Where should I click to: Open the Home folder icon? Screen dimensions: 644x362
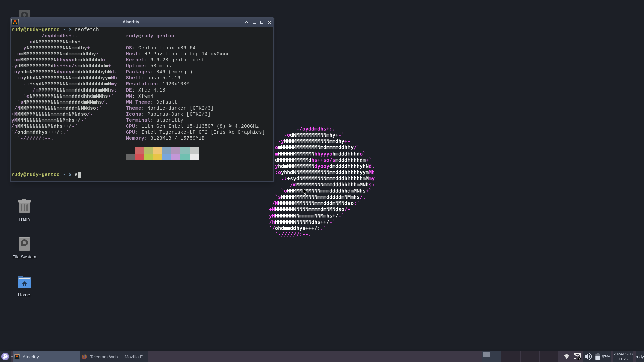pyautogui.click(x=24, y=282)
